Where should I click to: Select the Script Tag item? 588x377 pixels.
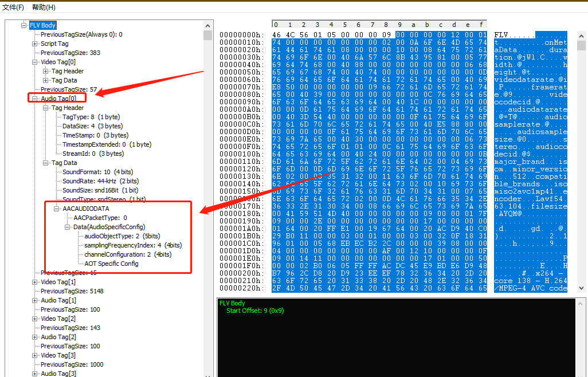[x=54, y=44]
